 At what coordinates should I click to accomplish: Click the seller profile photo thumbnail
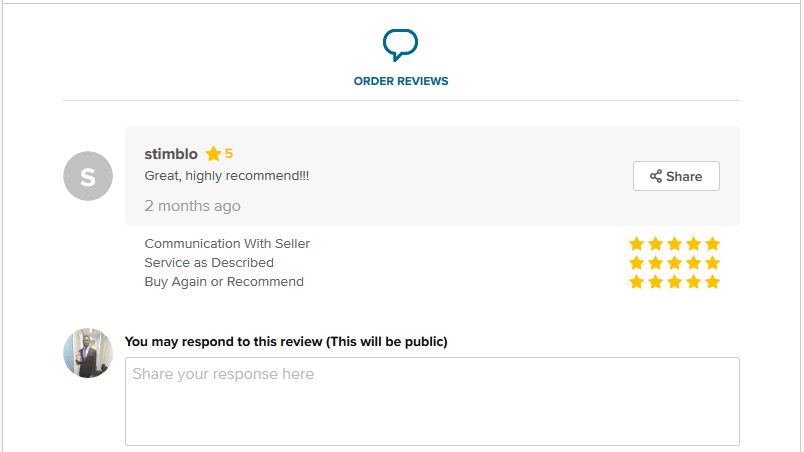tap(88, 353)
